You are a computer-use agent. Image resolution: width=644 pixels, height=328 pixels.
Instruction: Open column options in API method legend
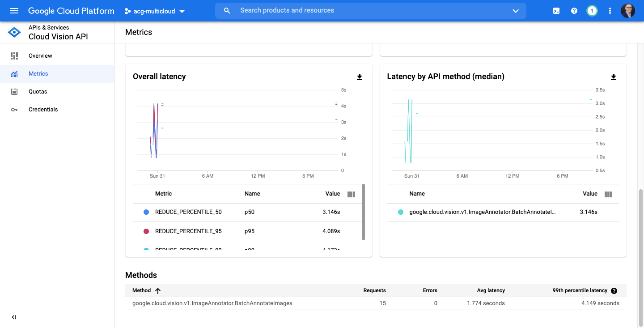coord(608,194)
